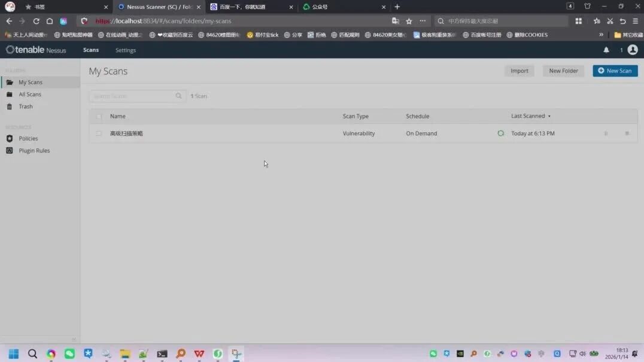Screen dimensions: 644x362
Task: Open the notifications bell
Action: [x=606, y=50]
